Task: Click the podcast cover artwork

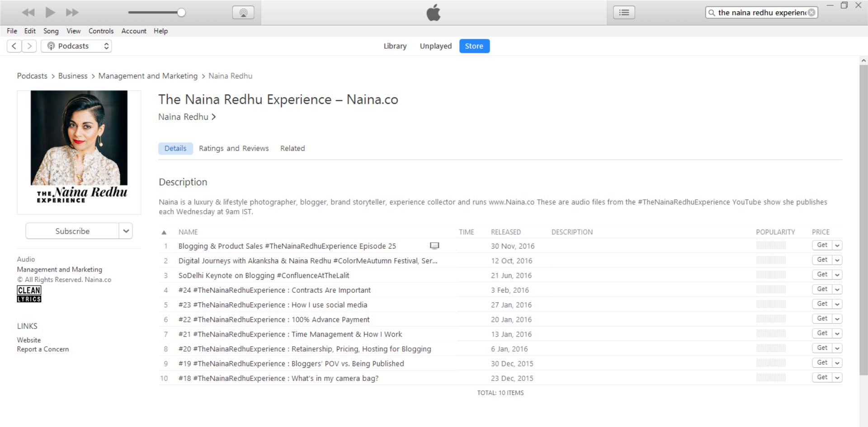Action: point(79,152)
